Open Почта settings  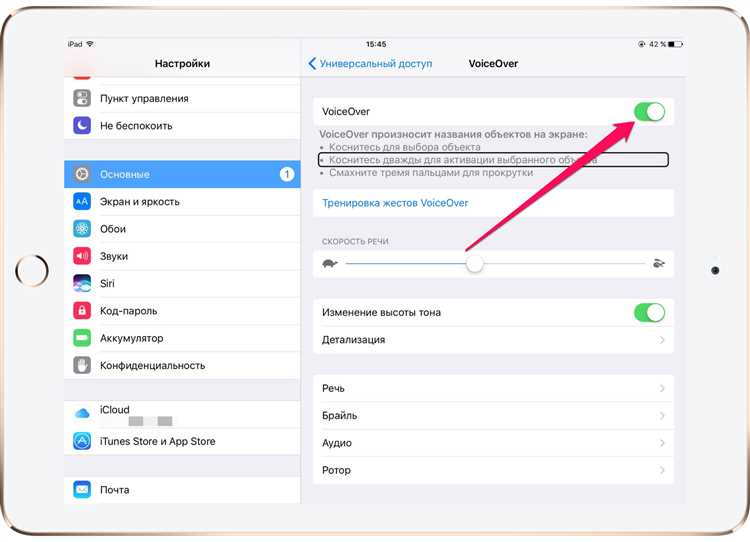click(182, 489)
